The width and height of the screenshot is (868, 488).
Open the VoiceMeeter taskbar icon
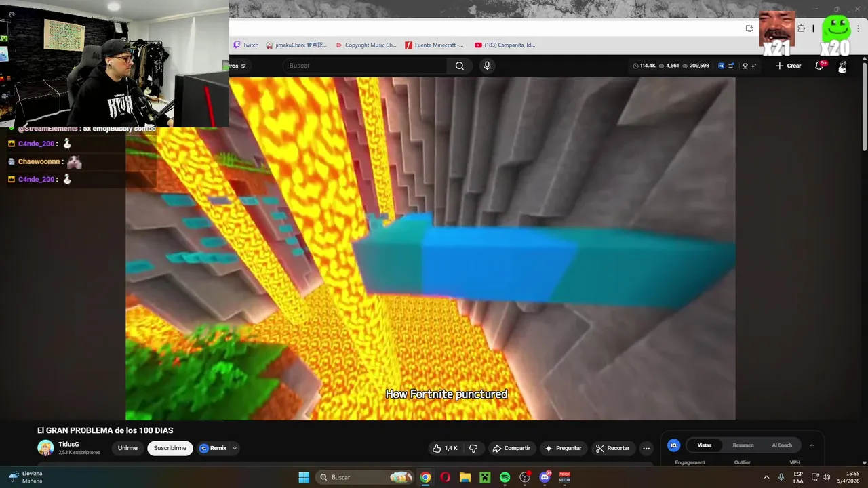[564, 477]
